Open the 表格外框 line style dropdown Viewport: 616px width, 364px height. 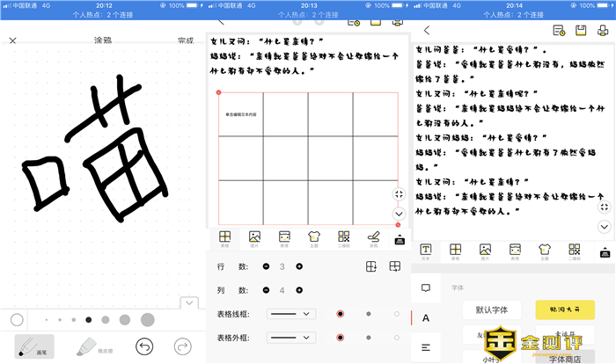coord(291,337)
